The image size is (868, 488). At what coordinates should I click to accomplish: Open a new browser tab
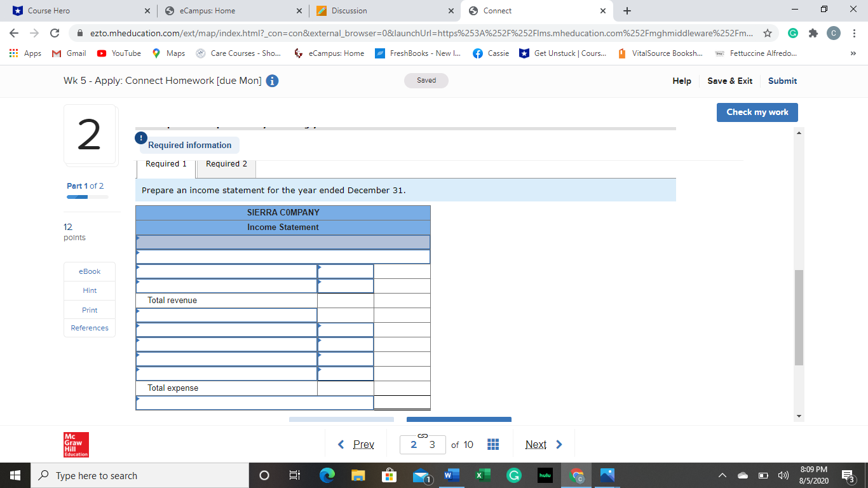(627, 11)
